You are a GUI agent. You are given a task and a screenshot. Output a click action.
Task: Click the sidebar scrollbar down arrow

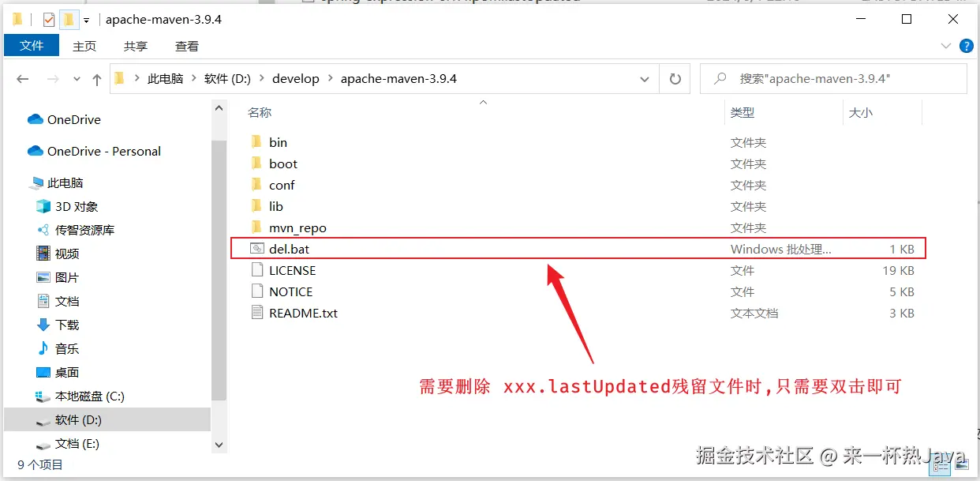tap(219, 445)
